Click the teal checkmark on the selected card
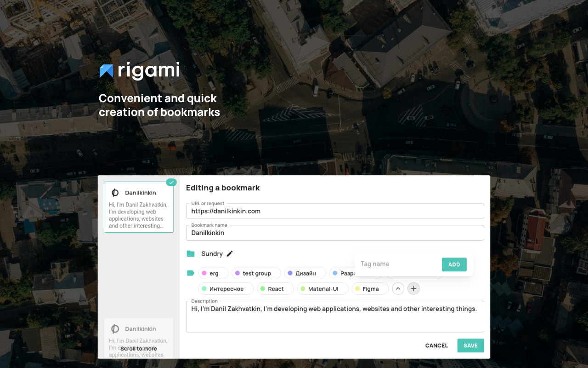 pos(171,182)
